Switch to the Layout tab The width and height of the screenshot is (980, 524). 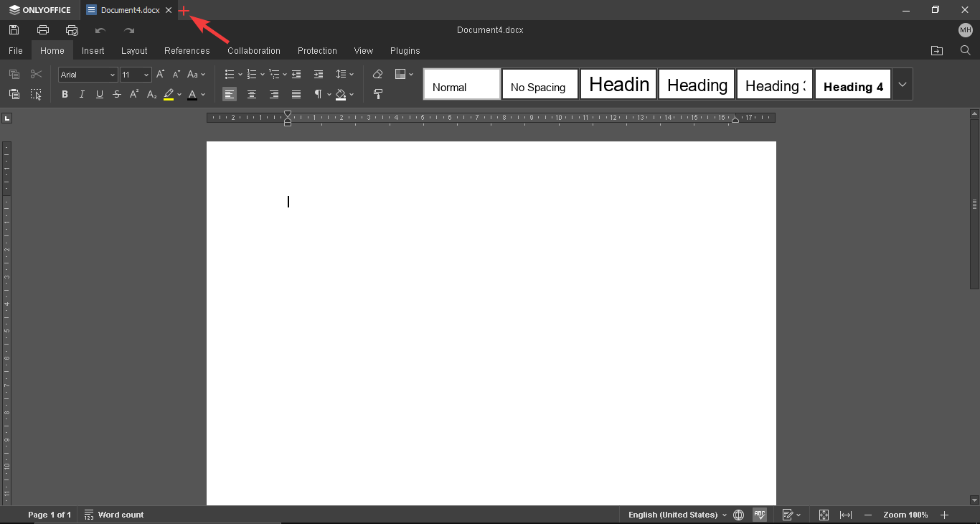[x=134, y=50]
